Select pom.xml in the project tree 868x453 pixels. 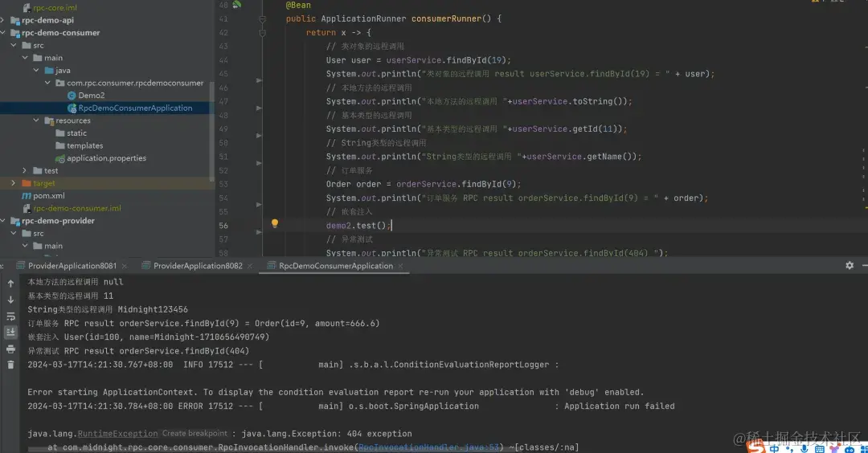(49, 196)
